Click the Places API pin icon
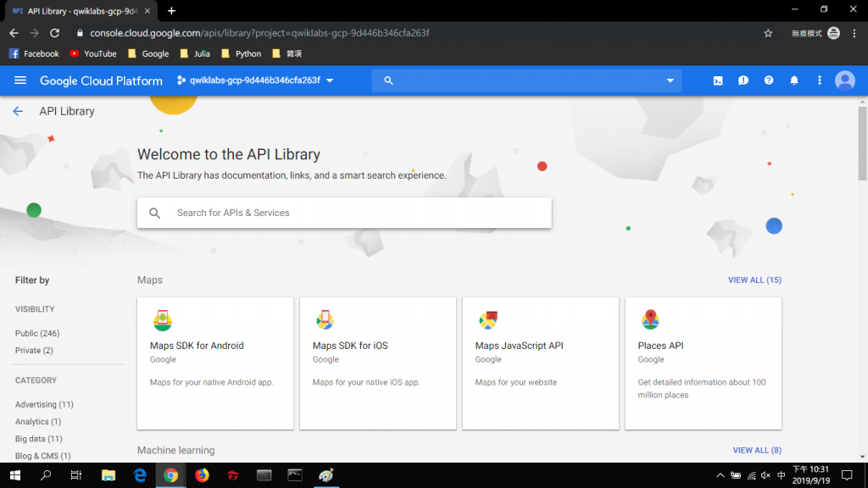This screenshot has width=868, height=488. [650, 319]
